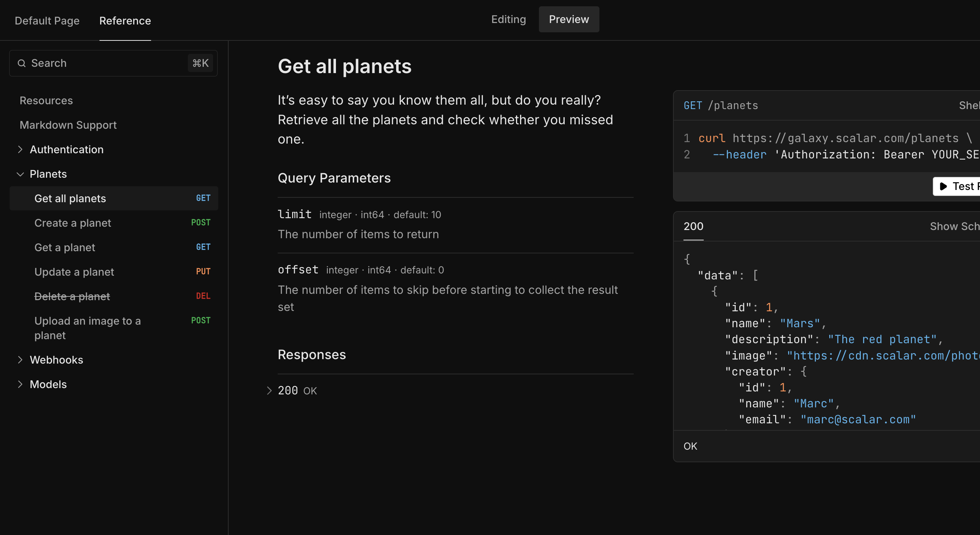Click the "Marc" creator name value
Viewport: 980px width, 535px height.
pyautogui.click(x=814, y=403)
